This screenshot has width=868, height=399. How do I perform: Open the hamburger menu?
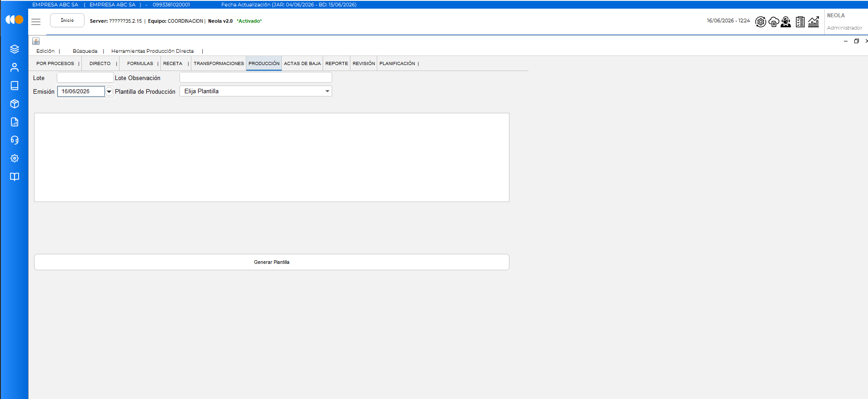(36, 22)
